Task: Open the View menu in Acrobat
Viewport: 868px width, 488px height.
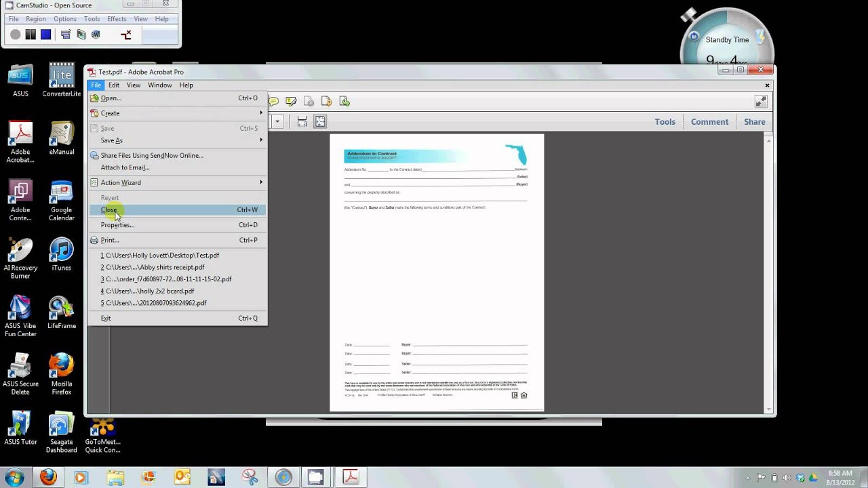Action: coord(134,85)
